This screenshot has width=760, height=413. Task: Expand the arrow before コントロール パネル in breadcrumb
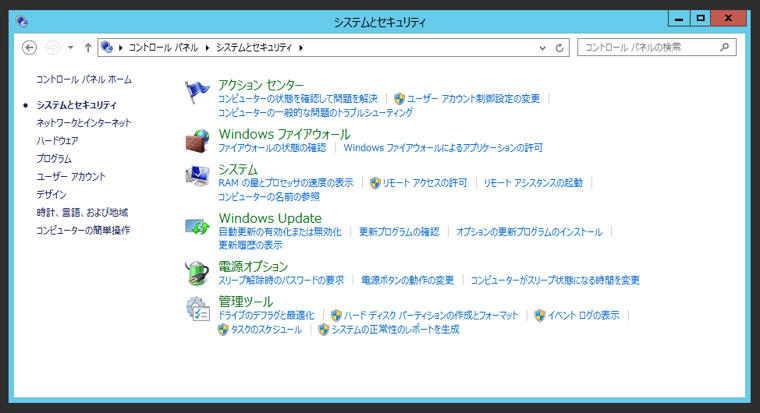120,48
